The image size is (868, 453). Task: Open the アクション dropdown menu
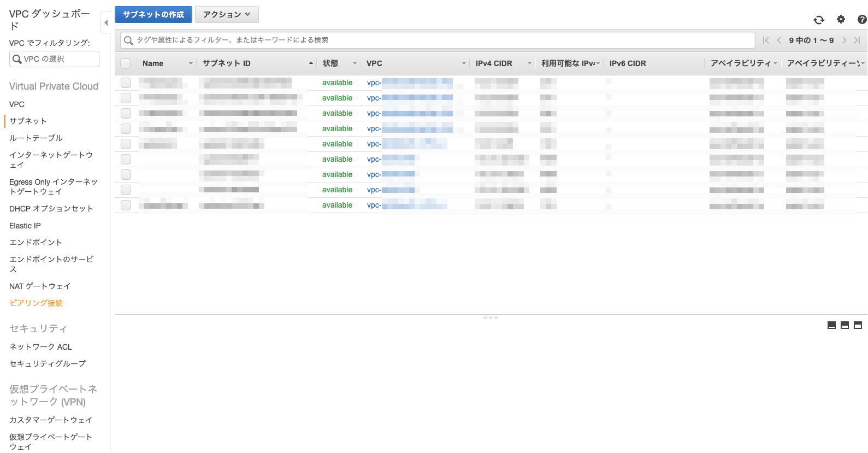227,14
